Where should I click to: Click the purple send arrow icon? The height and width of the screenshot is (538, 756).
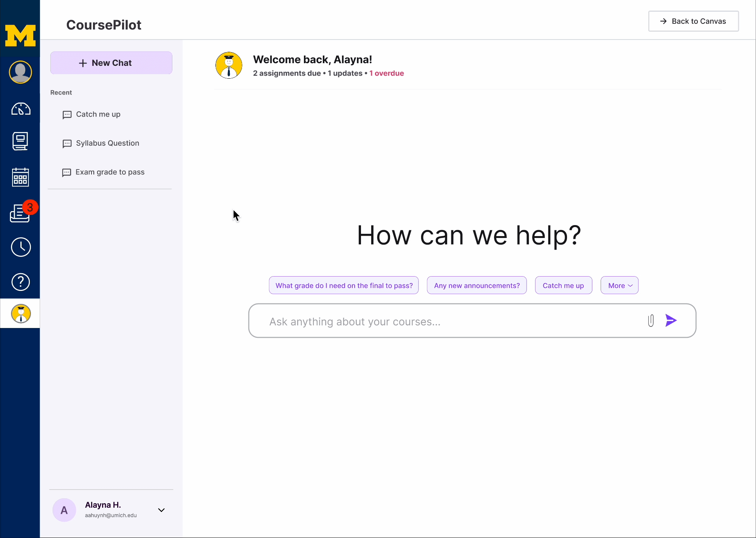tap(671, 320)
